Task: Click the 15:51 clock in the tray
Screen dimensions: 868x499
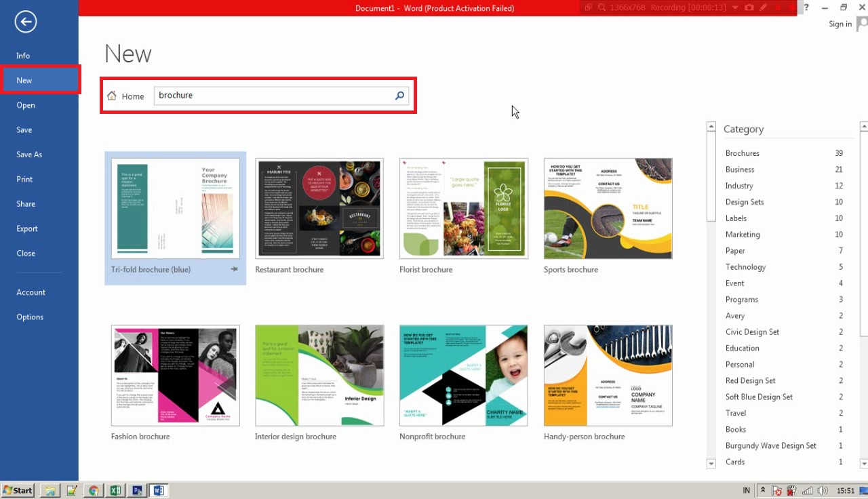Action: 846,490
